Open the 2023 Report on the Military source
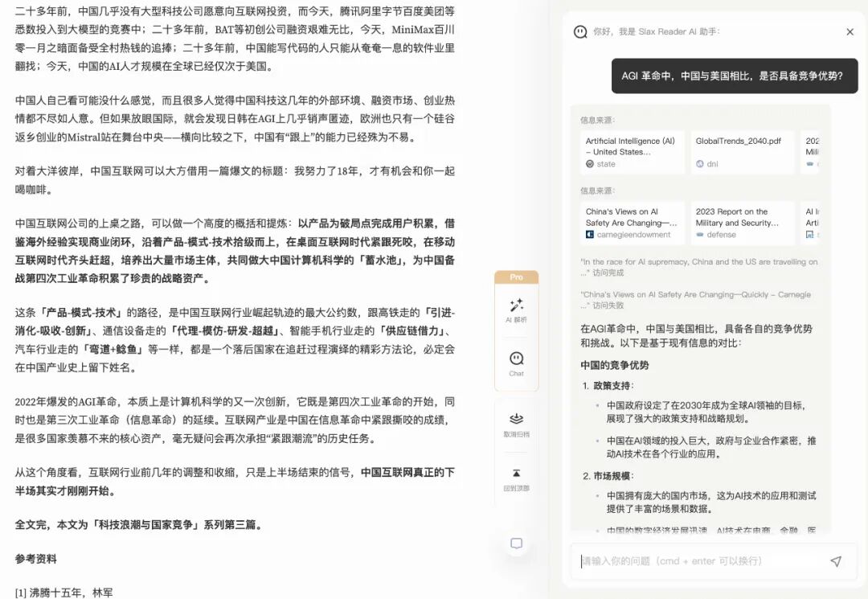 click(x=742, y=223)
